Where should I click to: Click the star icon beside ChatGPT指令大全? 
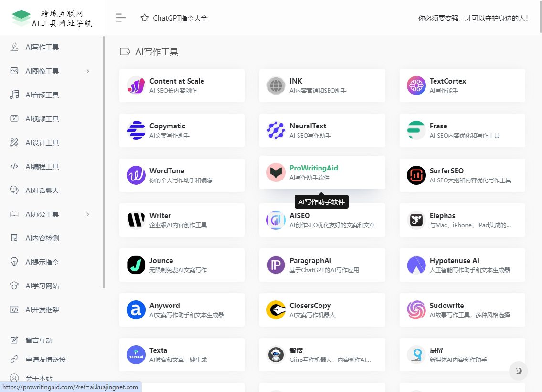coord(145,18)
